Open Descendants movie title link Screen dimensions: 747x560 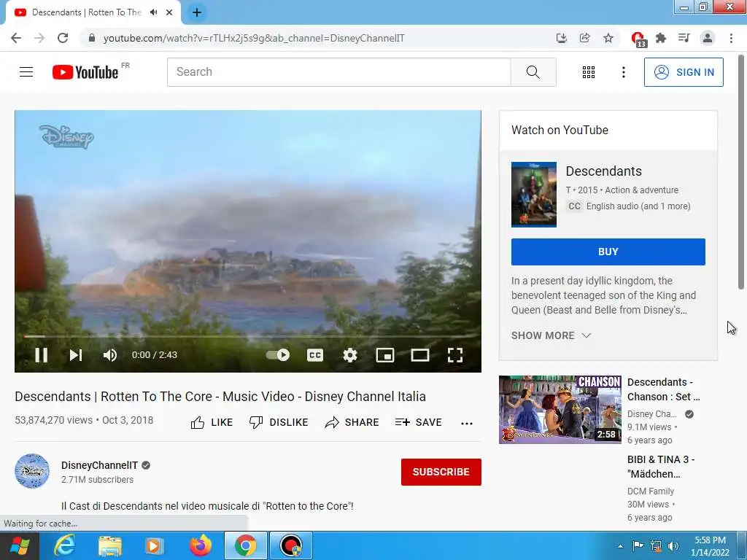[x=603, y=171]
